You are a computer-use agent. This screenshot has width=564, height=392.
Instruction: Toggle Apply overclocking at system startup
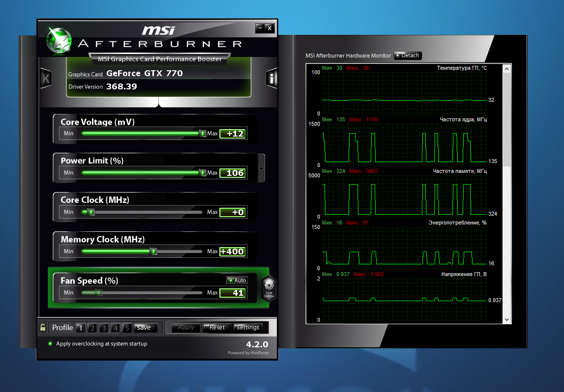(x=50, y=343)
